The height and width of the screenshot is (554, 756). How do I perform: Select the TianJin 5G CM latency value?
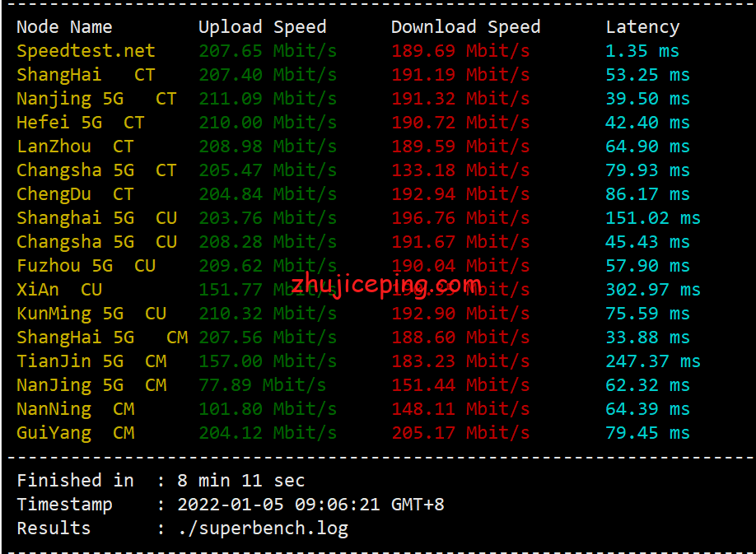pos(652,361)
